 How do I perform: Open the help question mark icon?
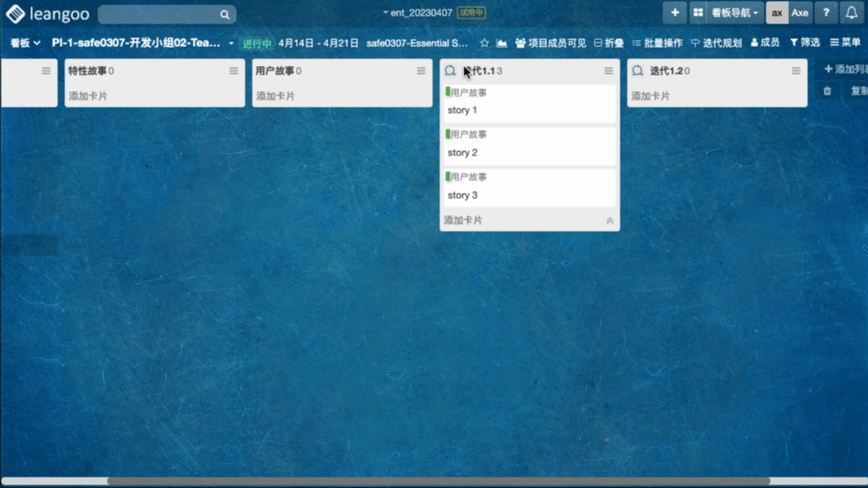[x=825, y=13]
